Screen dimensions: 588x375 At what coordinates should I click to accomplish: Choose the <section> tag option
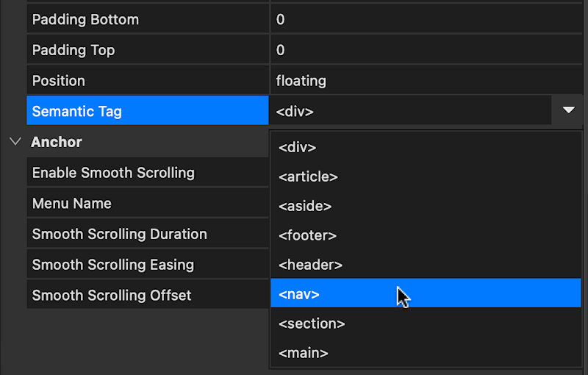[x=426, y=324]
